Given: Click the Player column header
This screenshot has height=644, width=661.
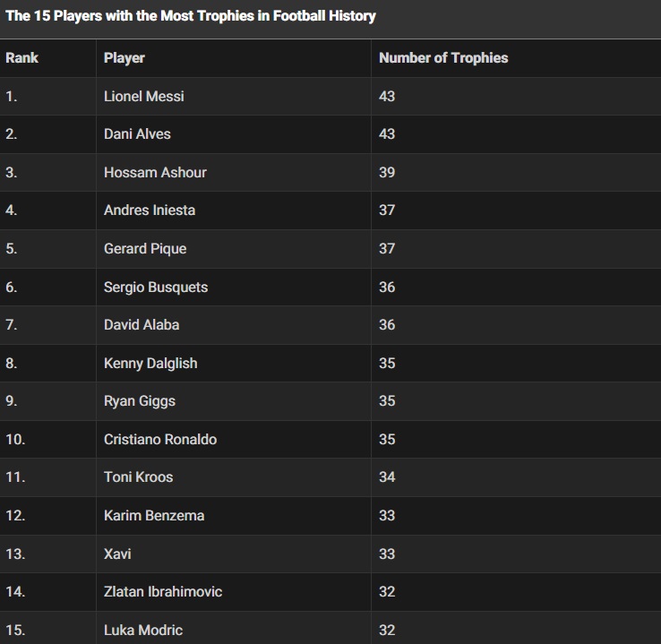Looking at the screenshot, I should click(x=124, y=58).
